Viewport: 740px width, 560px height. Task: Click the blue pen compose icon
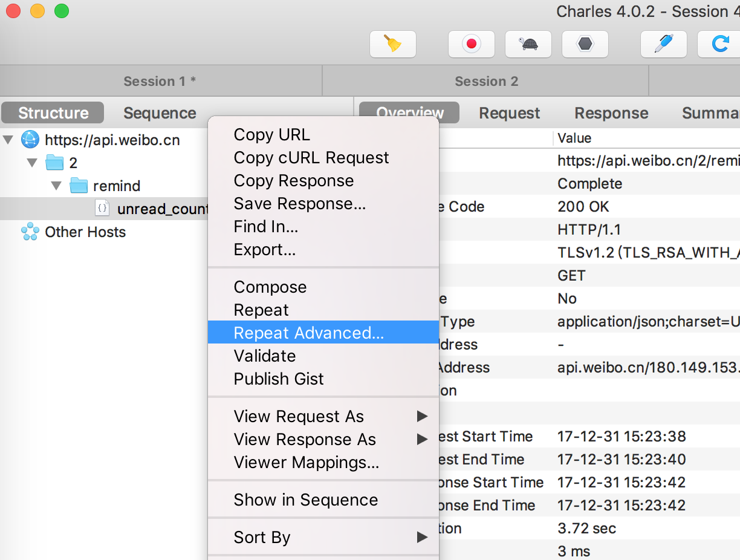coord(663,44)
